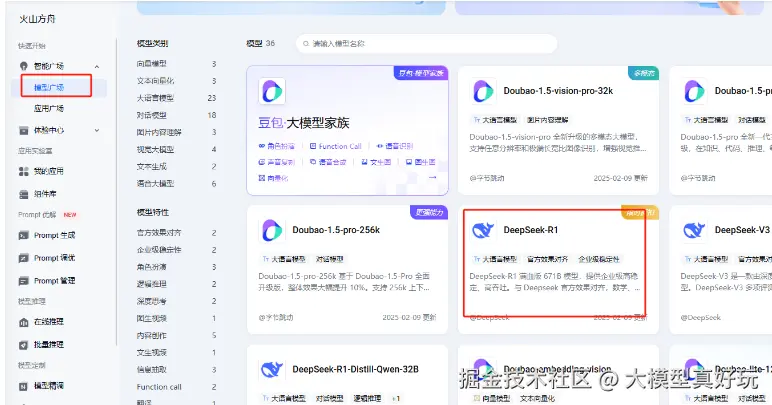Click 逻辑推理 tag on DeepSeek-R1-Distill card
This screenshot has height=405, width=772.
click(367, 398)
